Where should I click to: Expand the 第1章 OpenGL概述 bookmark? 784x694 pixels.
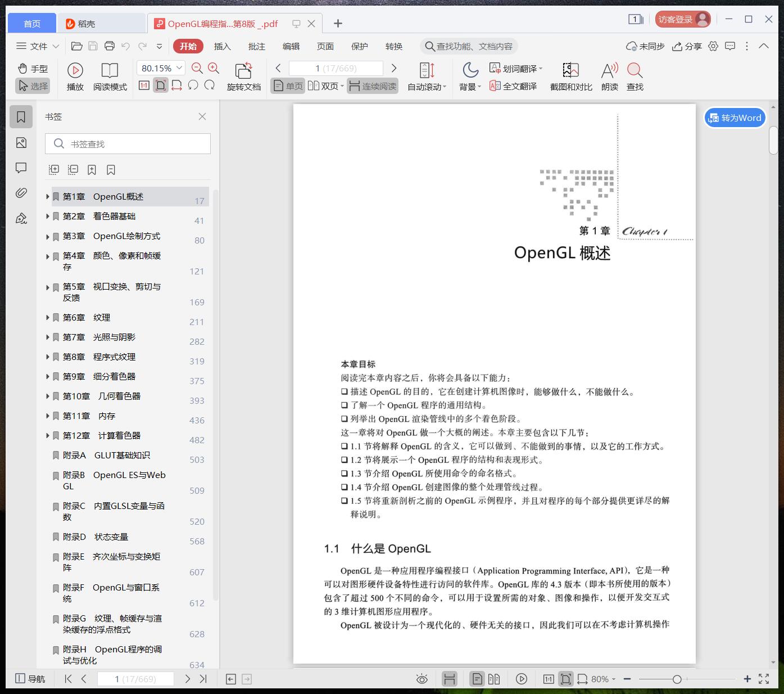(x=48, y=197)
